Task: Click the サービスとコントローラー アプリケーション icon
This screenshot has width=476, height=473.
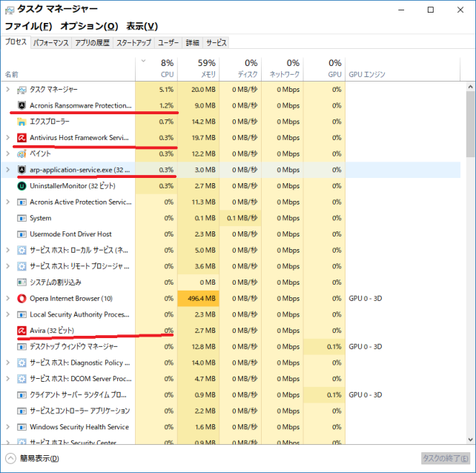Action: [22, 411]
